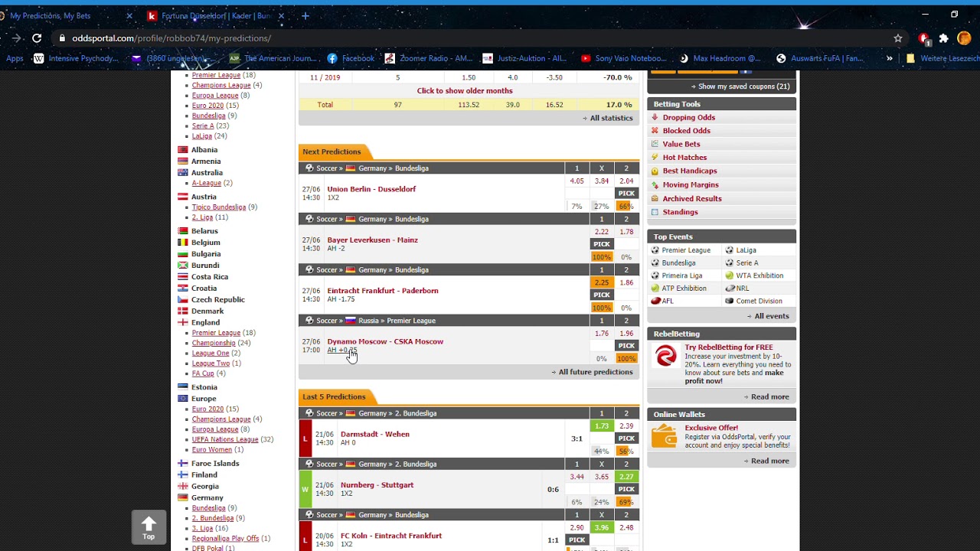Open Union Berlin - Dusseldorf match
980x551 pixels.
[x=371, y=189]
